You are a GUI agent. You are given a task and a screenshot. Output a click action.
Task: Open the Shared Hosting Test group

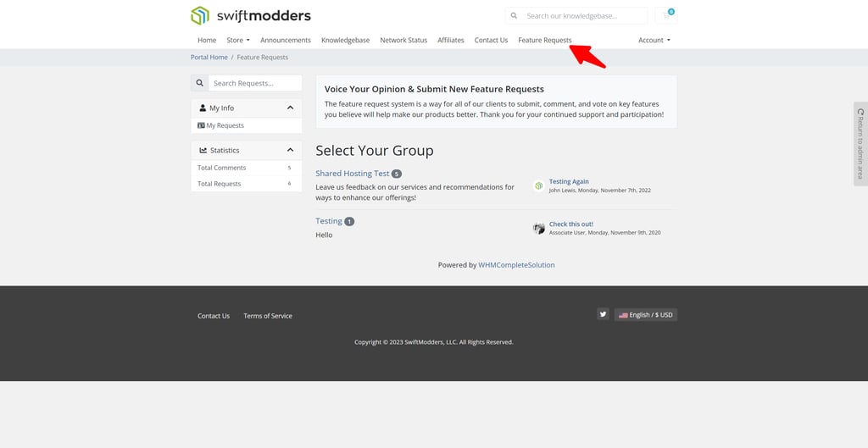coord(352,174)
